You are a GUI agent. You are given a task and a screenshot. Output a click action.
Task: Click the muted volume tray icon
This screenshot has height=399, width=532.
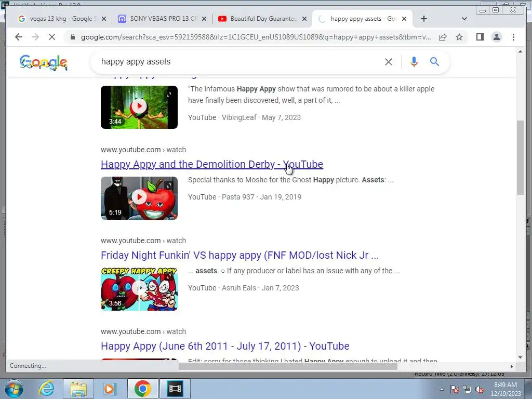click(480, 389)
